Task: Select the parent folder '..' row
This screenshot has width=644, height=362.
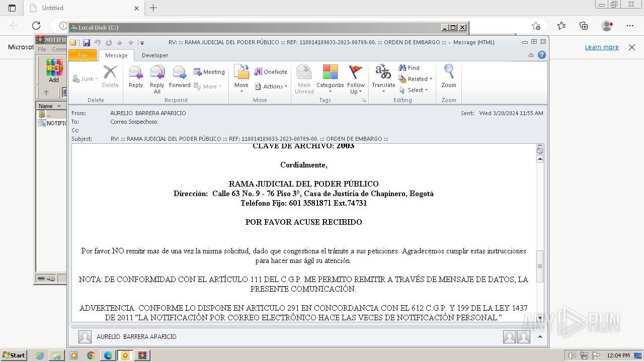Action: coord(51,115)
